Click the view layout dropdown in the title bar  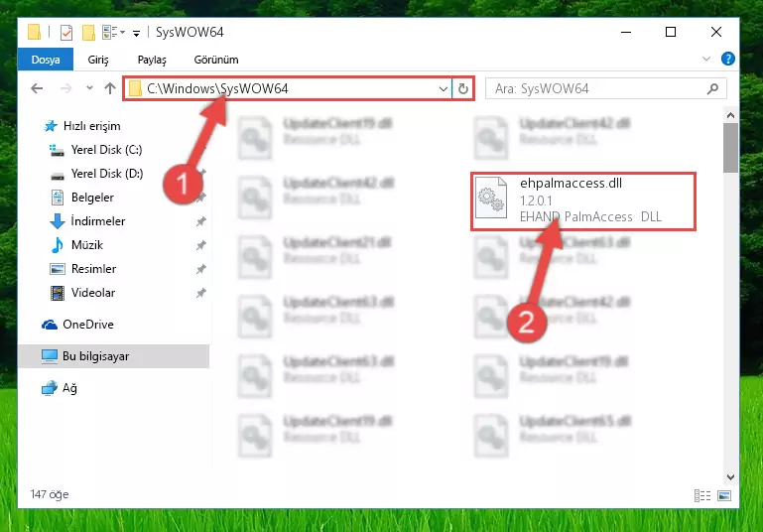click(114, 33)
